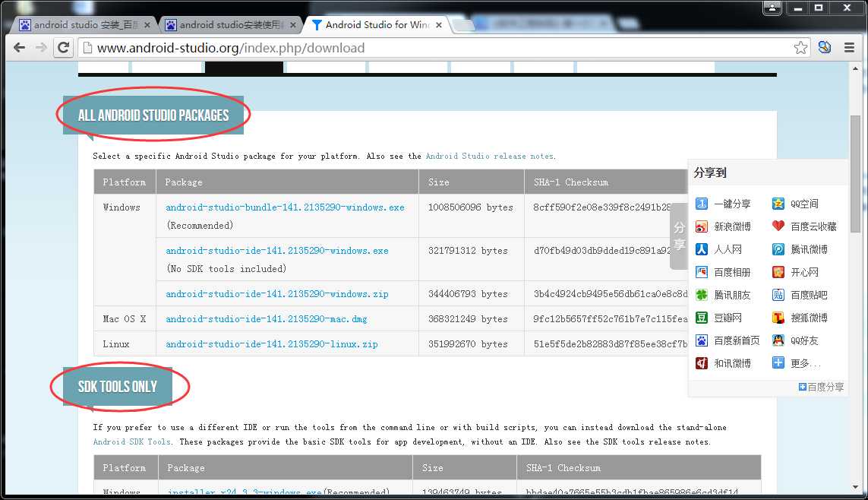
Task: Close the 'android studio安装使用' tab
Action: click(293, 25)
